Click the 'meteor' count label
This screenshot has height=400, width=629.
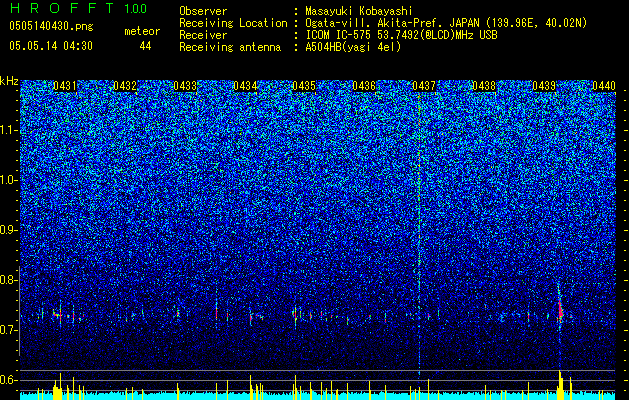[x=142, y=31]
